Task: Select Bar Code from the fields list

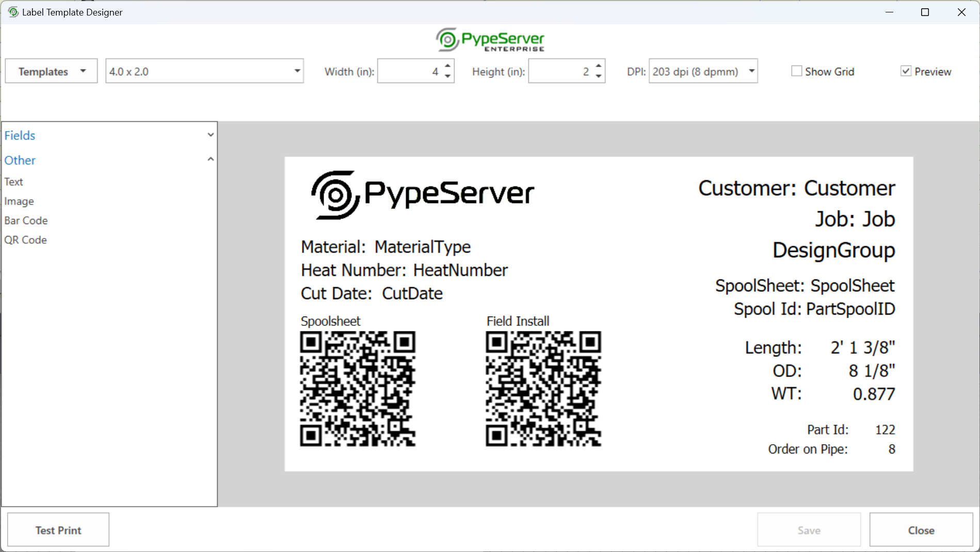Action: [x=26, y=220]
